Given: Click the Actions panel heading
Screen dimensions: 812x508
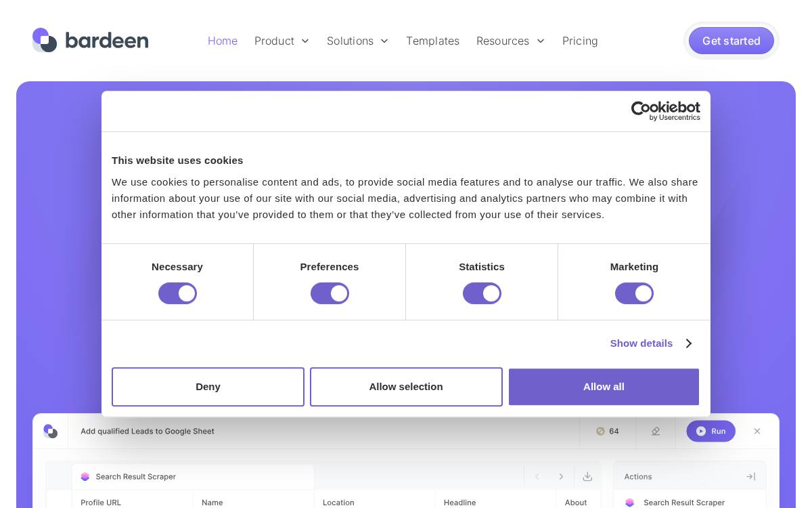Looking at the screenshot, I should (638, 477).
